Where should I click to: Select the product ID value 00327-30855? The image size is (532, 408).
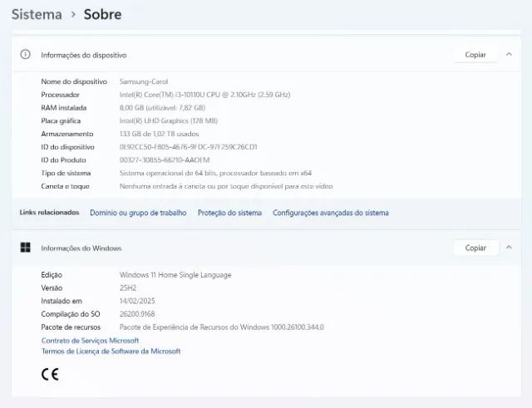pos(165,160)
